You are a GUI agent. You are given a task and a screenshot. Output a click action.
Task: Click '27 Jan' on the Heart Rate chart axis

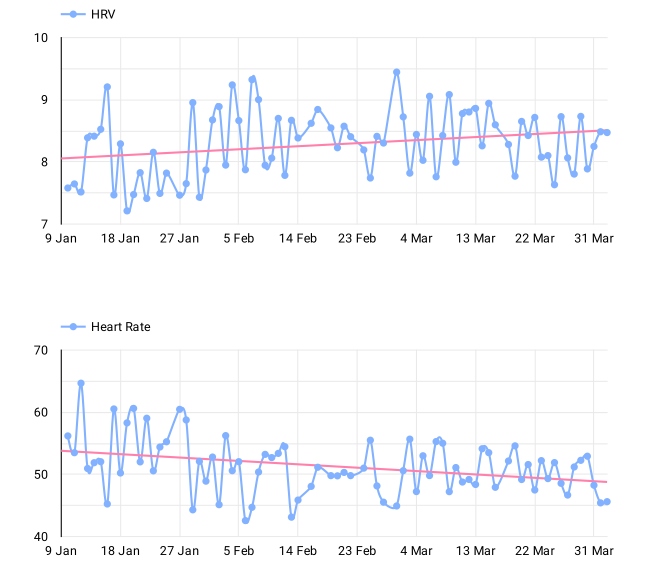(179, 551)
